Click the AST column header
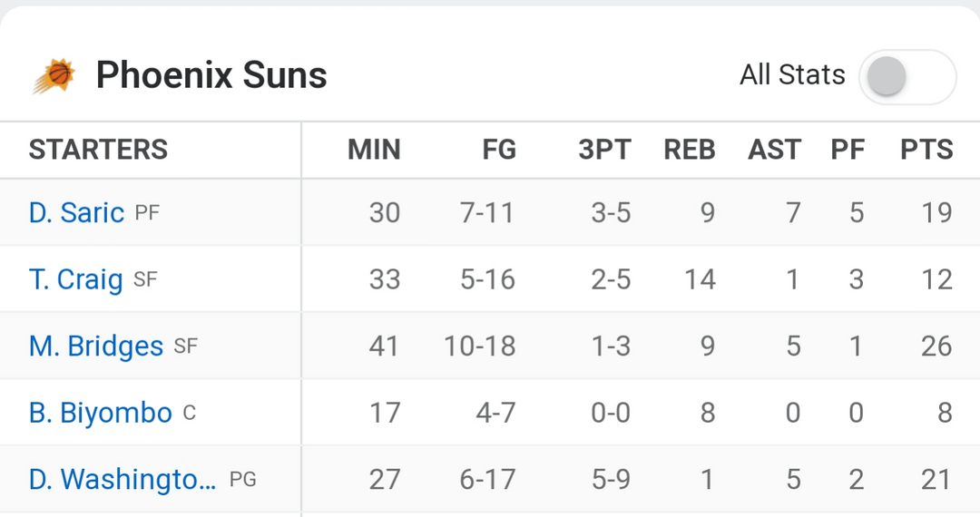 774,150
